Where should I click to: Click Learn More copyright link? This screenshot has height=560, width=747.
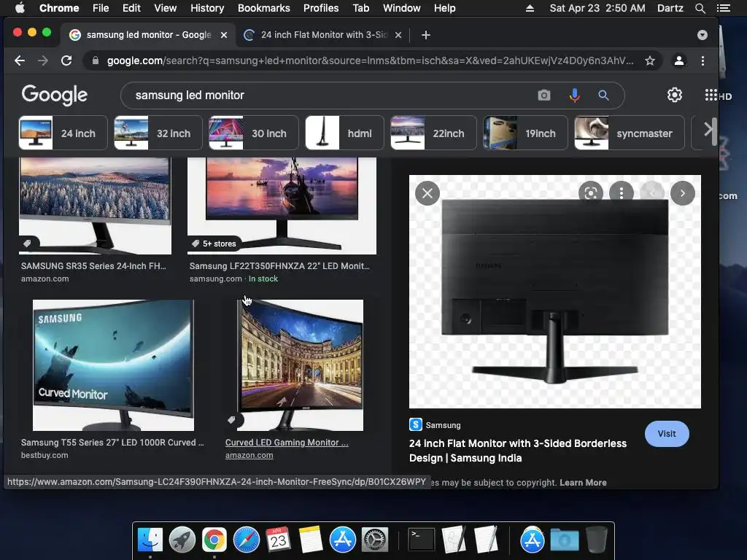tap(583, 483)
